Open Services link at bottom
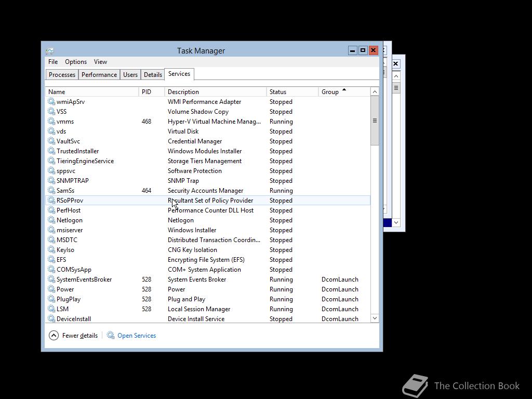 coord(137,336)
